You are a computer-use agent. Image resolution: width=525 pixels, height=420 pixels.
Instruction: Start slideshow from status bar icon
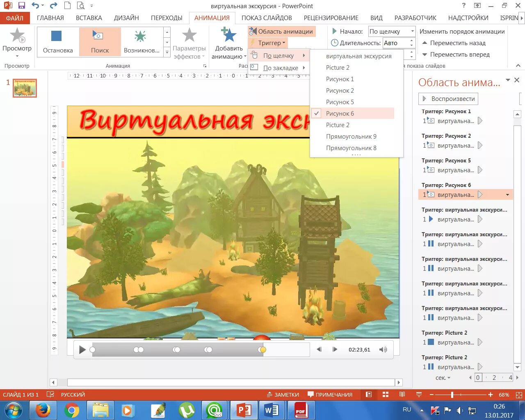click(x=419, y=395)
